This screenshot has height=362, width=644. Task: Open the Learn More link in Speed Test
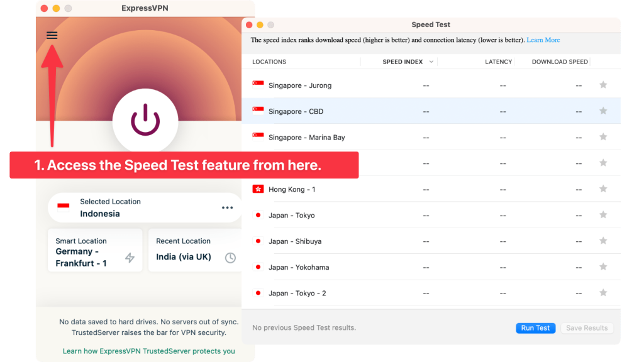point(543,40)
